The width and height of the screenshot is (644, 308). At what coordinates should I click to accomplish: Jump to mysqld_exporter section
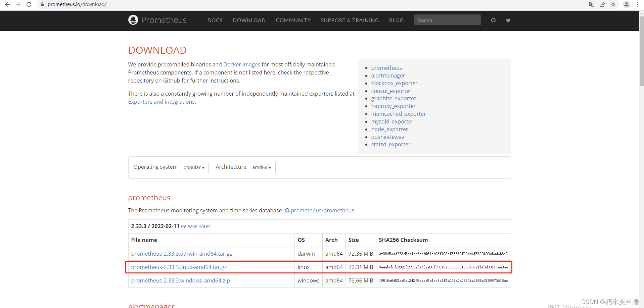pos(392,121)
